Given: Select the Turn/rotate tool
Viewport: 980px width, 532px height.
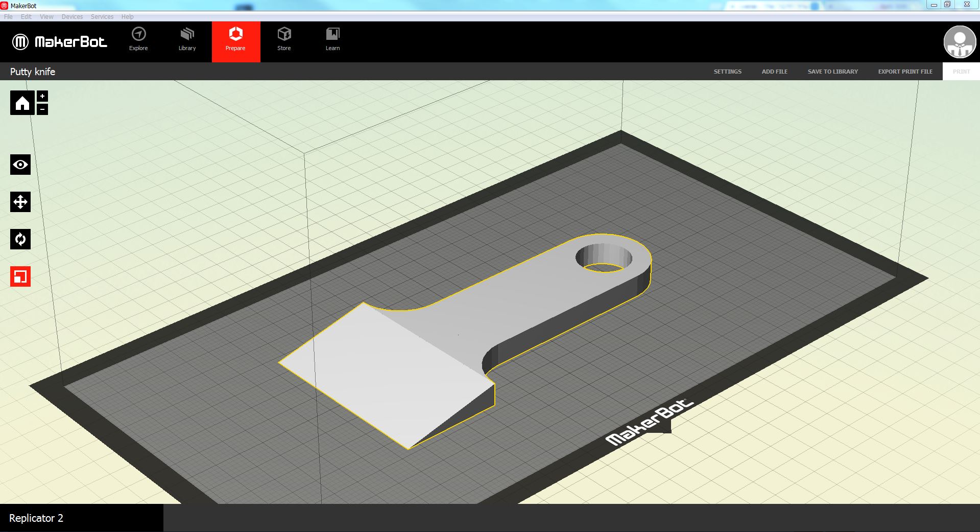Looking at the screenshot, I should 20,239.
